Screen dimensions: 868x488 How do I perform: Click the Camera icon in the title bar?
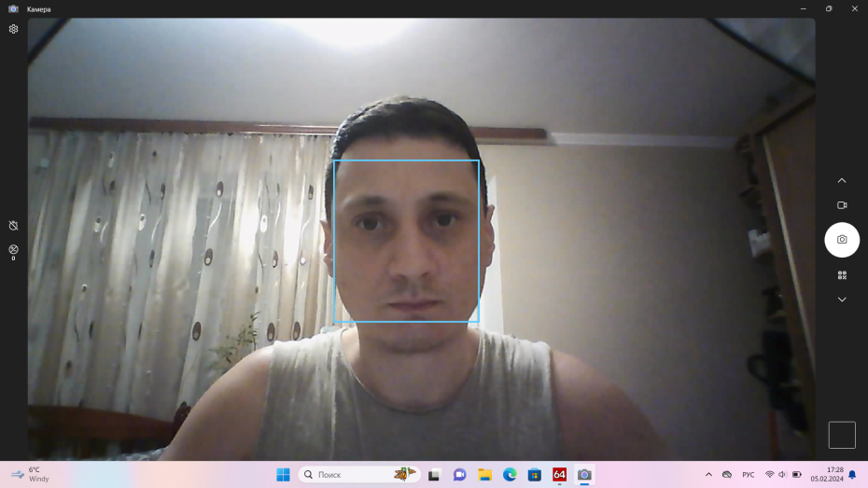[13, 8]
